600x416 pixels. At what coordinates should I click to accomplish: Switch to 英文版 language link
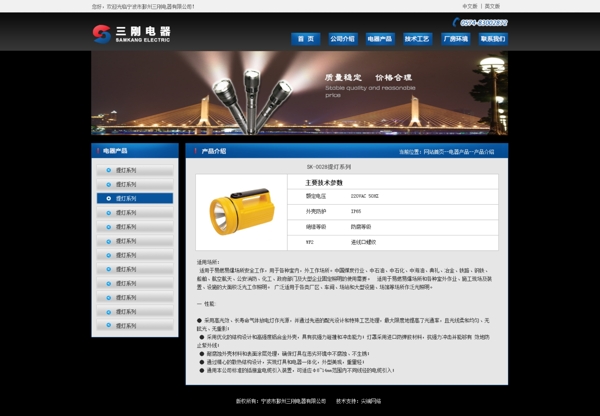tap(492, 6)
